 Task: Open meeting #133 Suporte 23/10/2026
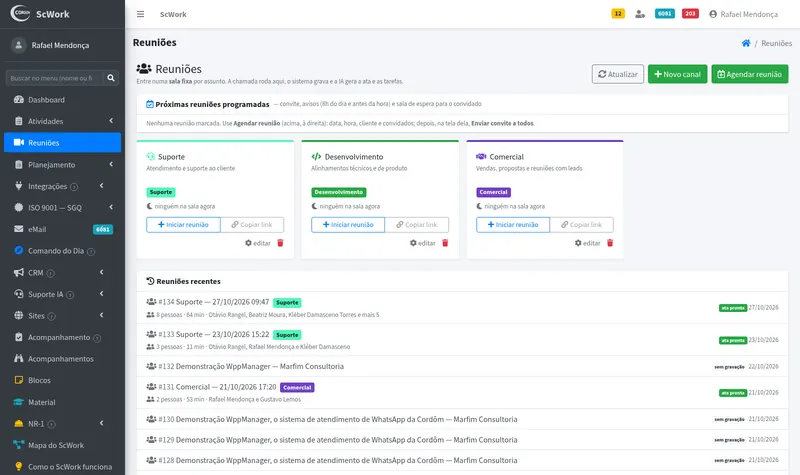pyautogui.click(x=462, y=340)
